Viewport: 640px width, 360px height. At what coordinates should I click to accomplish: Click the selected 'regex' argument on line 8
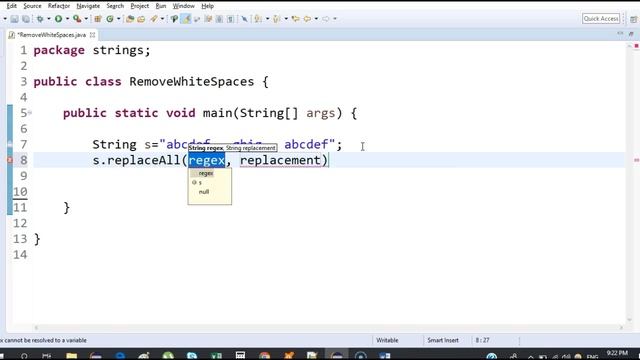pyautogui.click(x=207, y=160)
